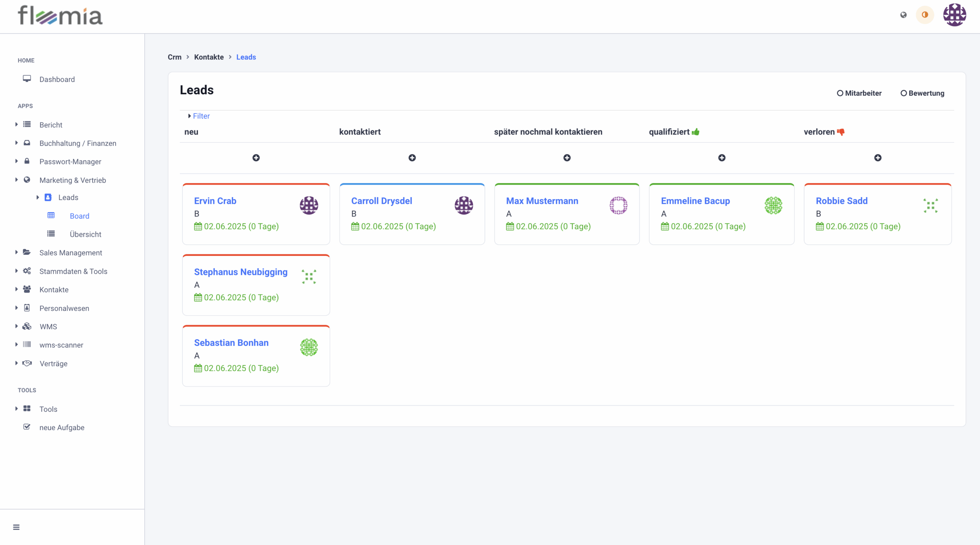Open Übersicht in sidebar
The image size is (980, 545).
(85, 234)
